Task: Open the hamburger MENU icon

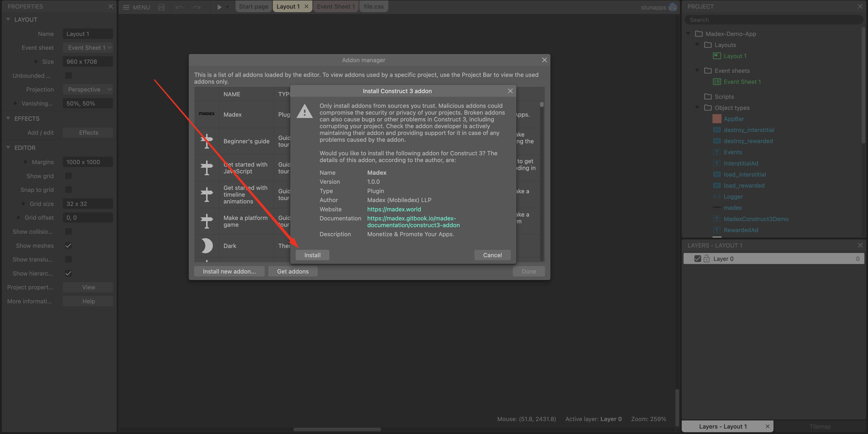Action: pyautogui.click(x=126, y=7)
